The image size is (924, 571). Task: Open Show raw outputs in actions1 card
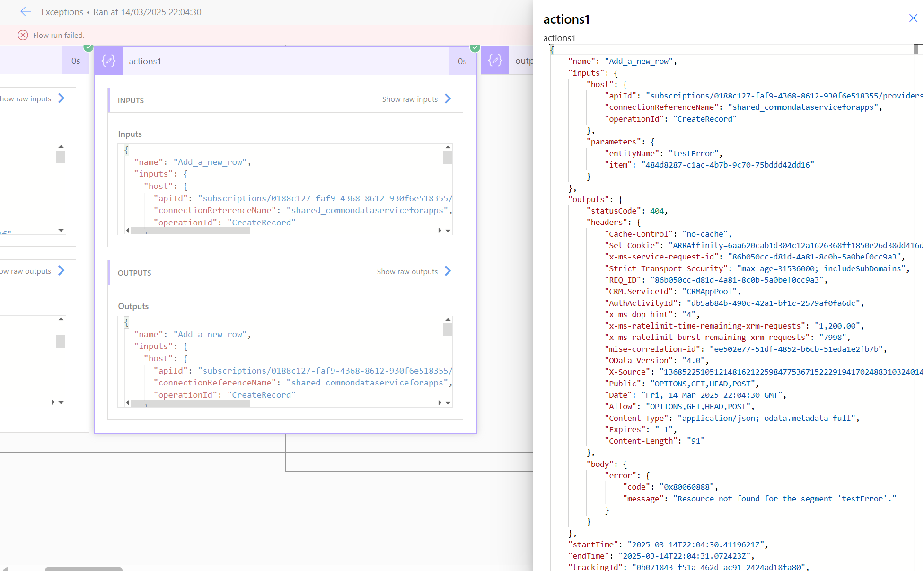coord(407,271)
